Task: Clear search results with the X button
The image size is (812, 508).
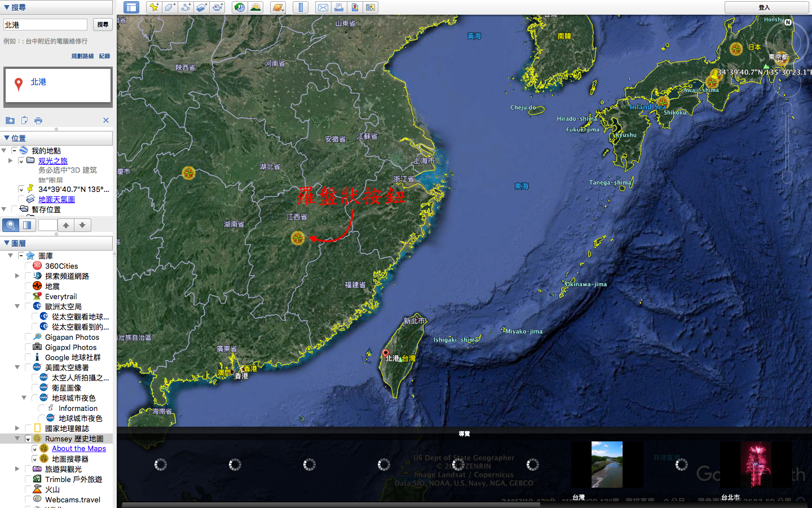Action: click(106, 120)
